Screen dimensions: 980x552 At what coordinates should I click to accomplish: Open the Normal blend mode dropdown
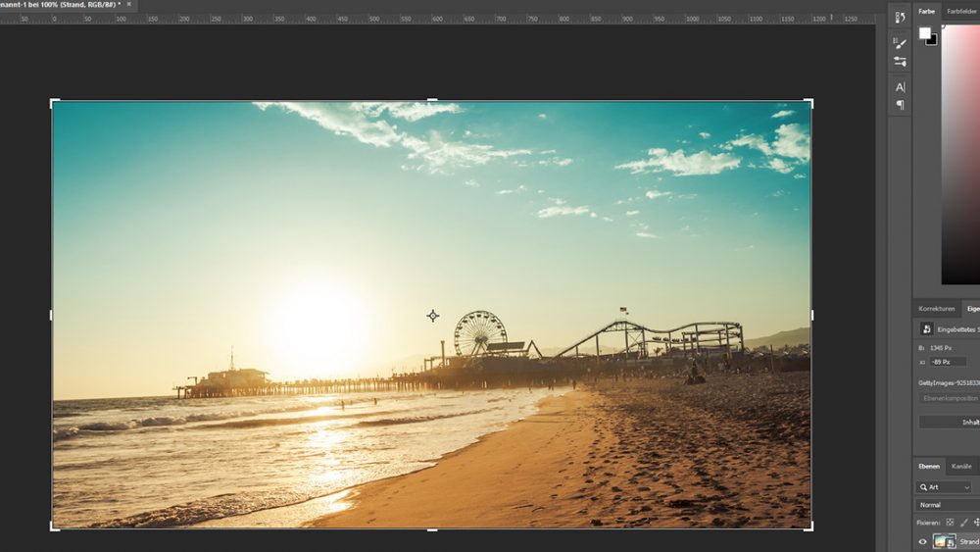[x=948, y=505]
